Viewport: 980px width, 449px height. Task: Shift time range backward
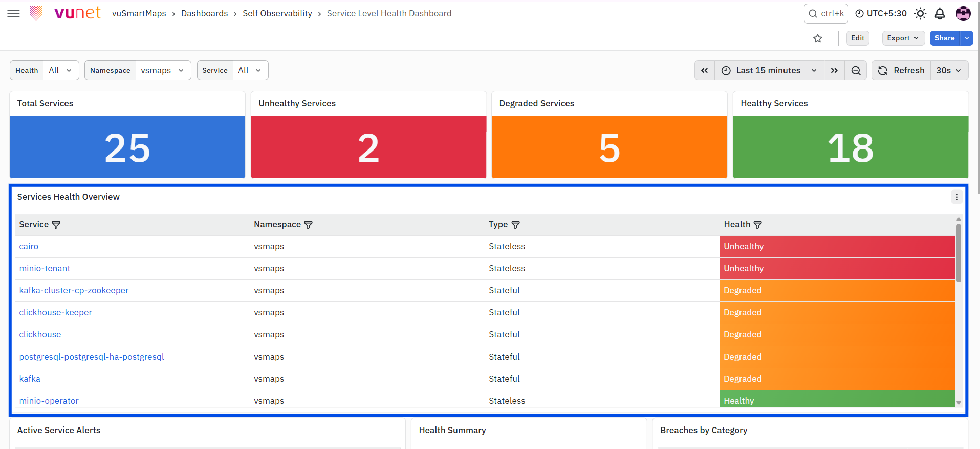[705, 71]
